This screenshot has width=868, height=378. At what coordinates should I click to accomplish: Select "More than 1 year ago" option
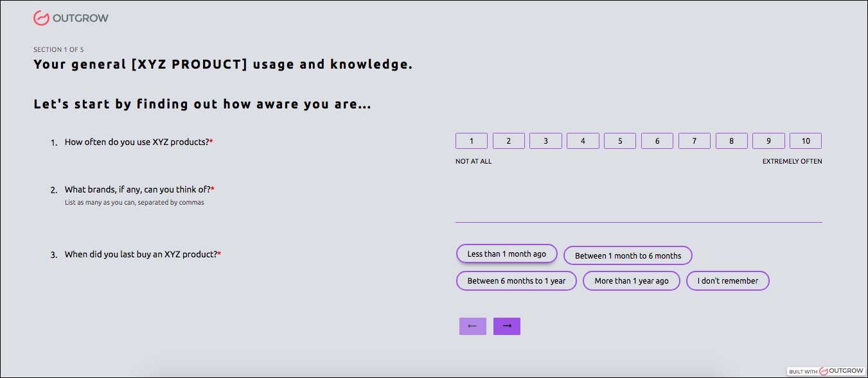[x=631, y=281]
